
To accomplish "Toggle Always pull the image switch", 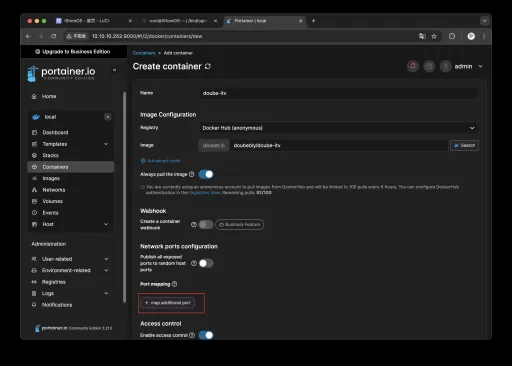I will [x=206, y=174].
